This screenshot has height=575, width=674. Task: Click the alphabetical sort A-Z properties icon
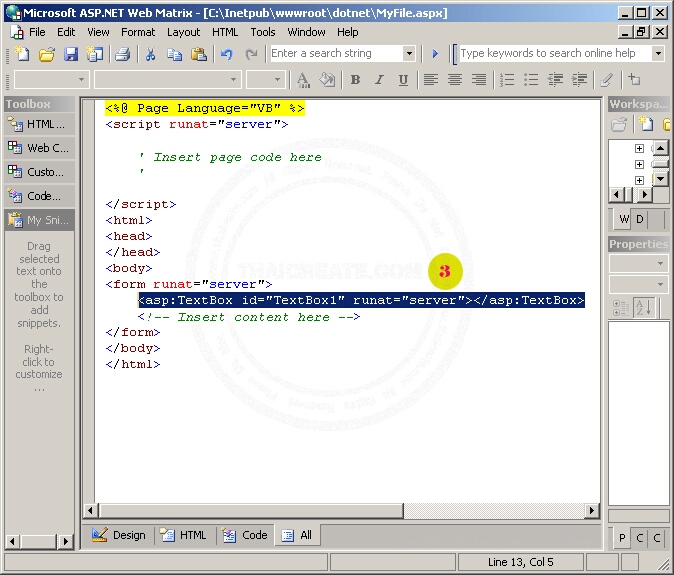coord(643,308)
